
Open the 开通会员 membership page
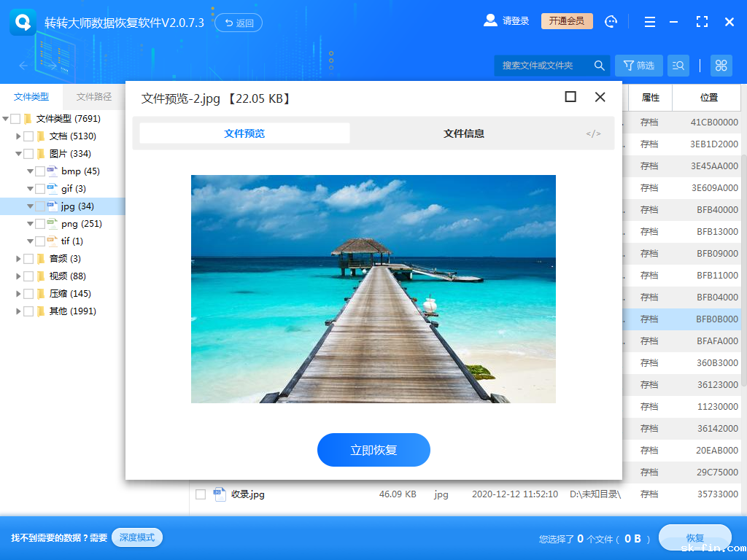(x=565, y=20)
